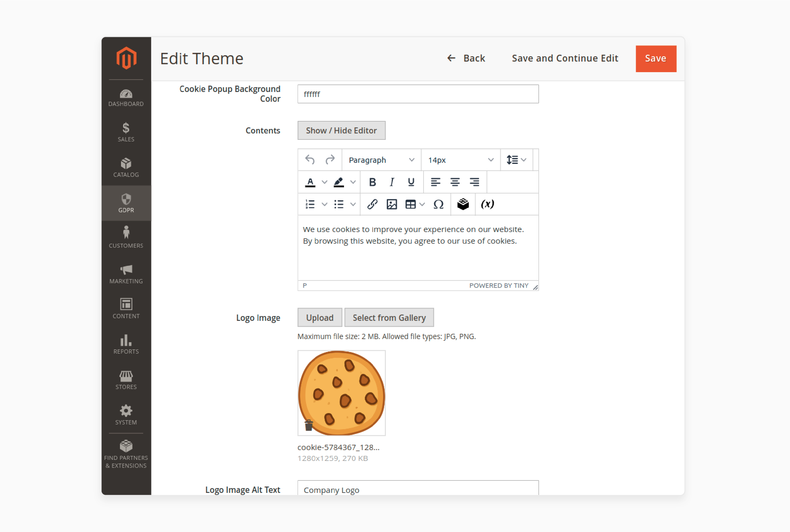
Task: Delete the cookie logo with trash icon
Action: click(308, 425)
